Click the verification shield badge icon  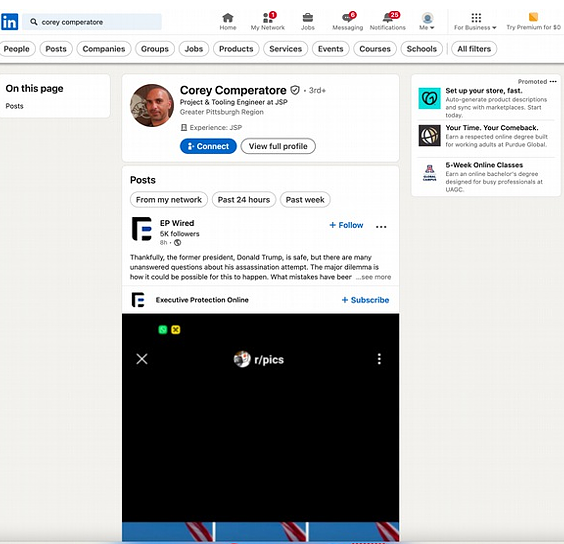tap(295, 90)
